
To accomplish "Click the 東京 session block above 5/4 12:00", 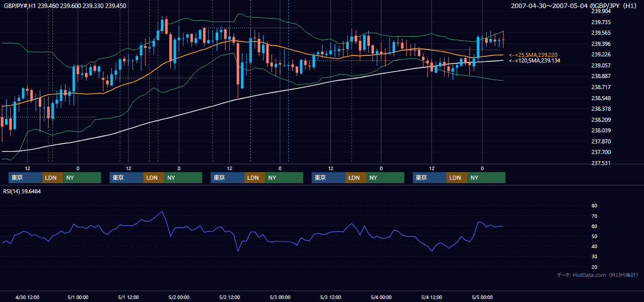I will tap(429, 178).
